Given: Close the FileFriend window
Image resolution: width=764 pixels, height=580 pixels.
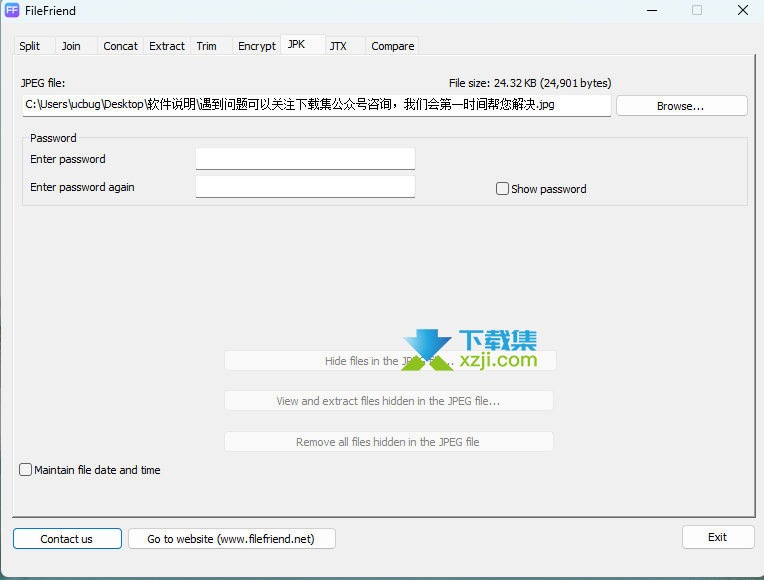Looking at the screenshot, I should (x=743, y=10).
